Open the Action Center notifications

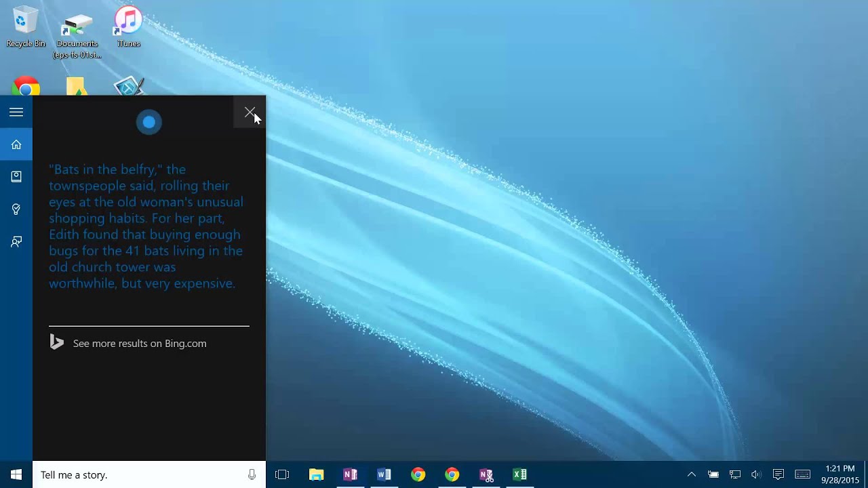click(778, 474)
